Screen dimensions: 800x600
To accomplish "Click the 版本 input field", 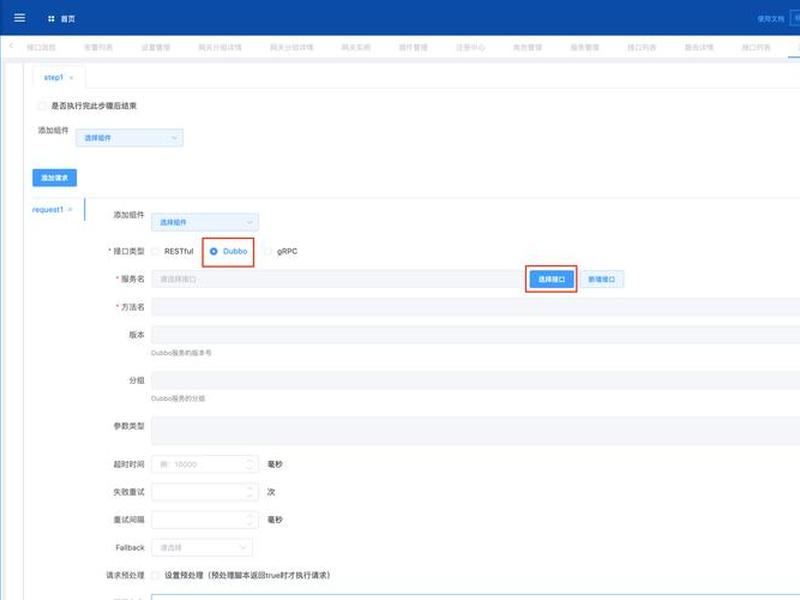I will tap(476, 335).
